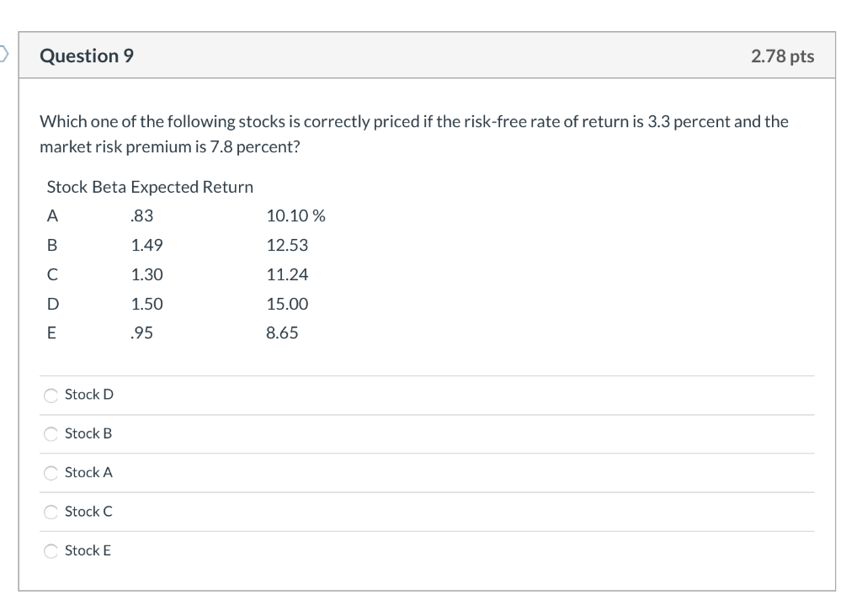This screenshot has width=862, height=616.
Task: Click the '2.78 pts' points label
Action: click(x=782, y=56)
